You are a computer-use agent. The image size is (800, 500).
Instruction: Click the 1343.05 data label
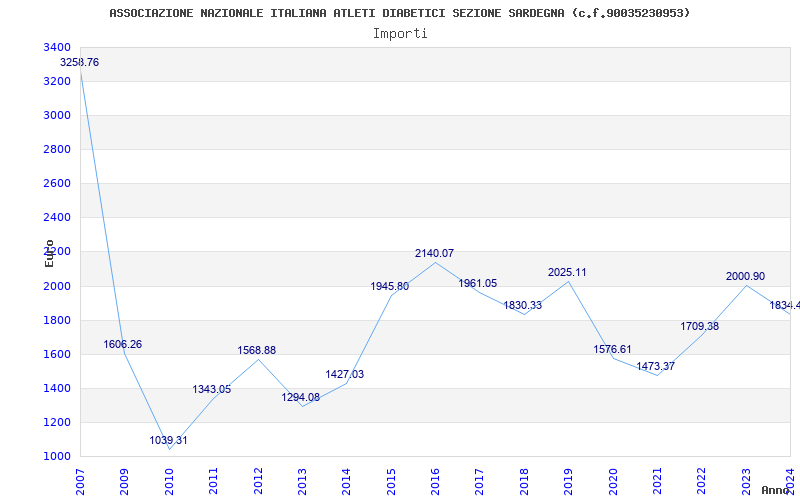coord(212,390)
